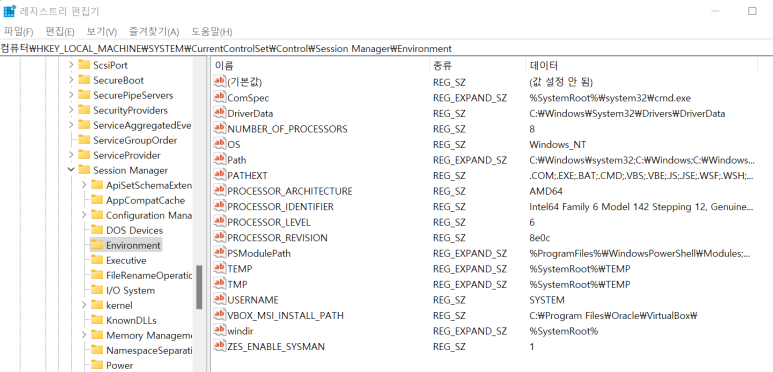
Task: Open the 즐겨찾기(A) menu
Action: (x=154, y=32)
